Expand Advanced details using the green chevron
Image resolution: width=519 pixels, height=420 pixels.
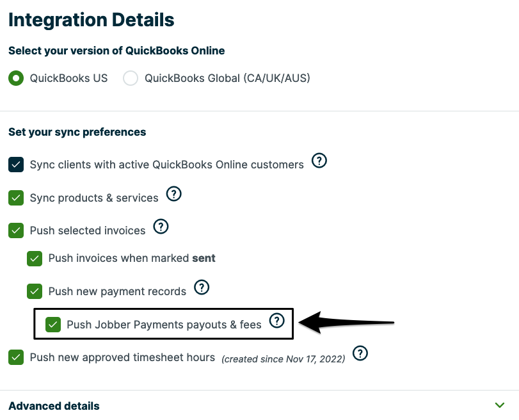(500, 405)
